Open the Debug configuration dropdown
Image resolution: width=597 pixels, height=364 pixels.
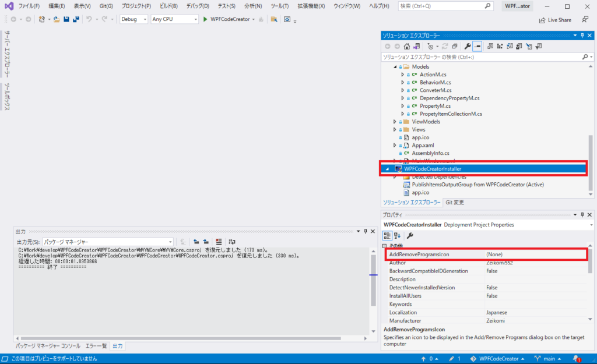coord(134,19)
